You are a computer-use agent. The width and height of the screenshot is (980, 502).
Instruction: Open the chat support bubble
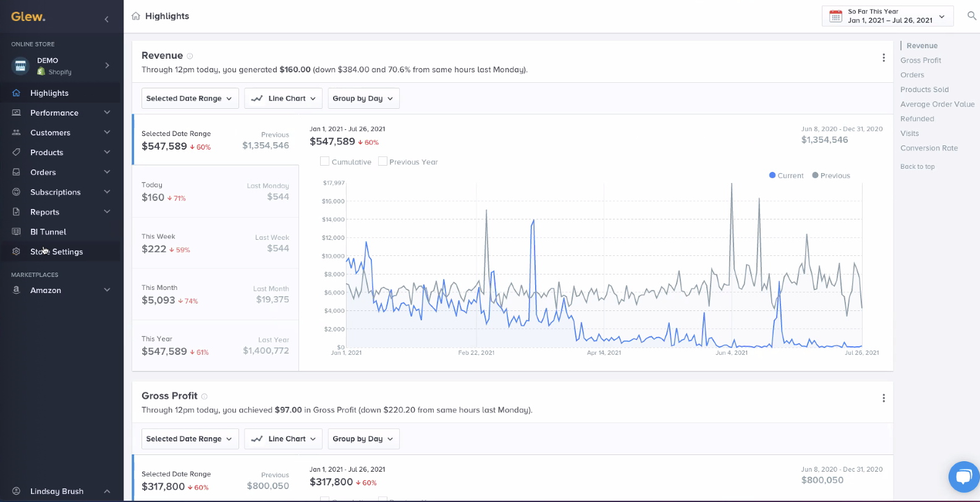(963, 477)
